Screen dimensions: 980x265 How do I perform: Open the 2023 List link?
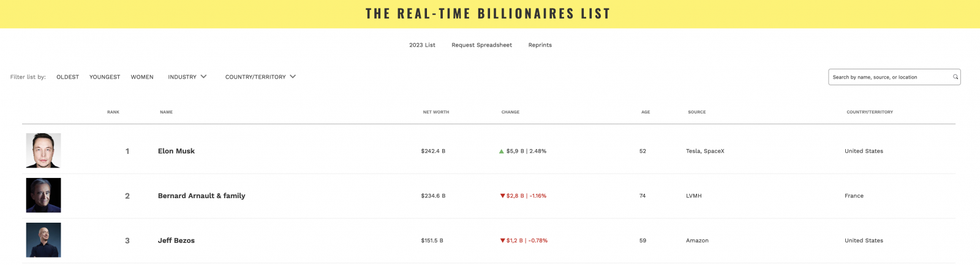(422, 45)
